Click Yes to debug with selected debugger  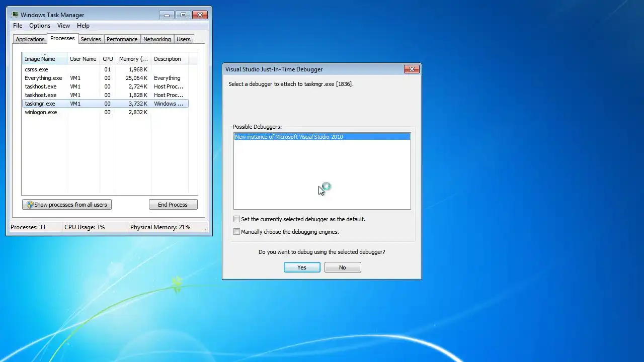click(x=302, y=267)
